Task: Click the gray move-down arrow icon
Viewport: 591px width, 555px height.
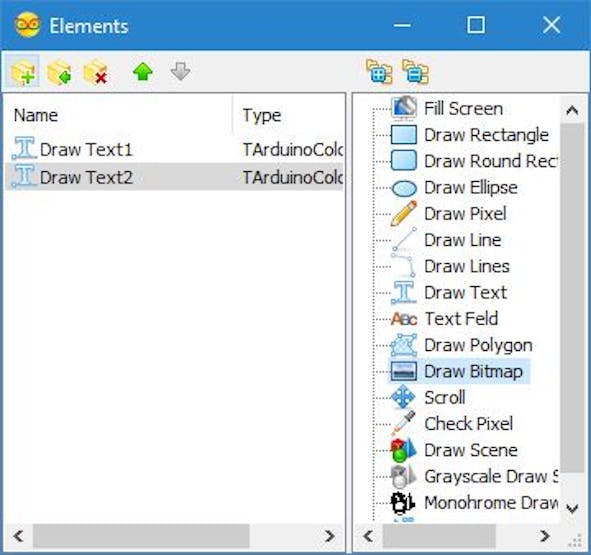Action: click(180, 72)
